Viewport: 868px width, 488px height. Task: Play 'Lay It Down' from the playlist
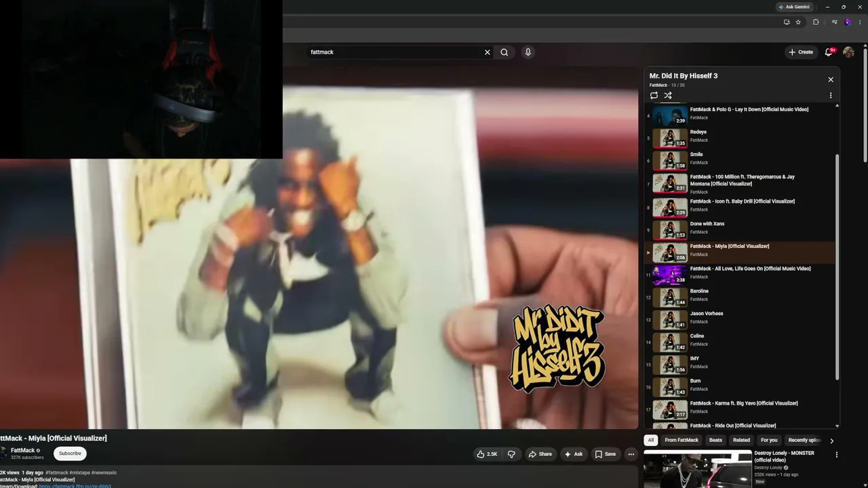pyautogui.click(x=741, y=116)
